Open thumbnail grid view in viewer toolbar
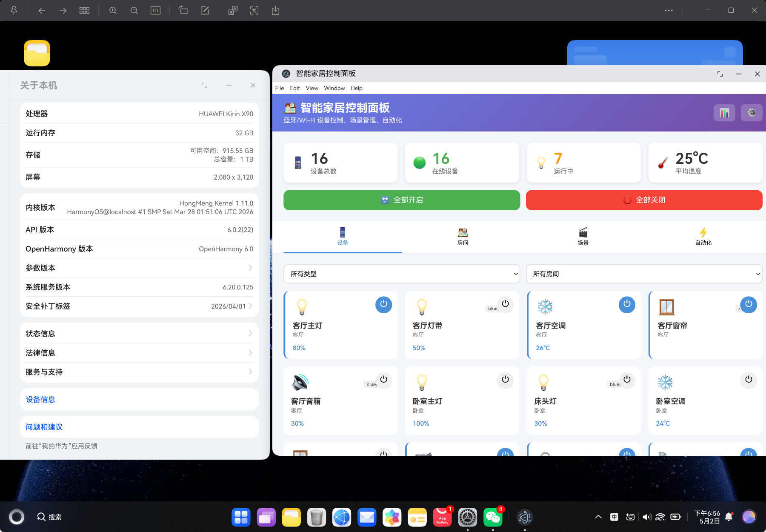 pyautogui.click(x=84, y=11)
